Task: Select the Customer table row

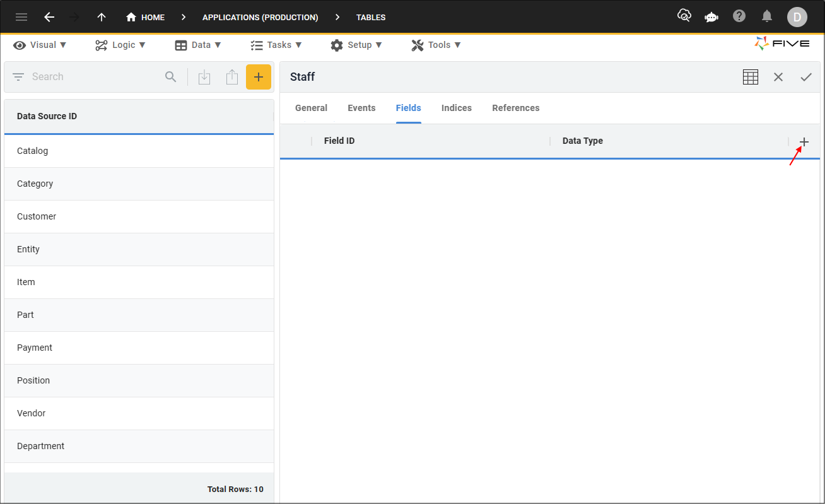Action: pyautogui.click(x=139, y=216)
